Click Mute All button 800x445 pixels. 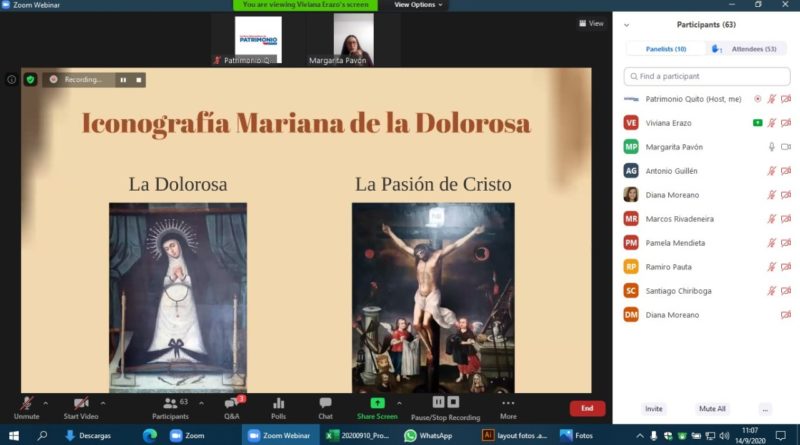coord(712,409)
